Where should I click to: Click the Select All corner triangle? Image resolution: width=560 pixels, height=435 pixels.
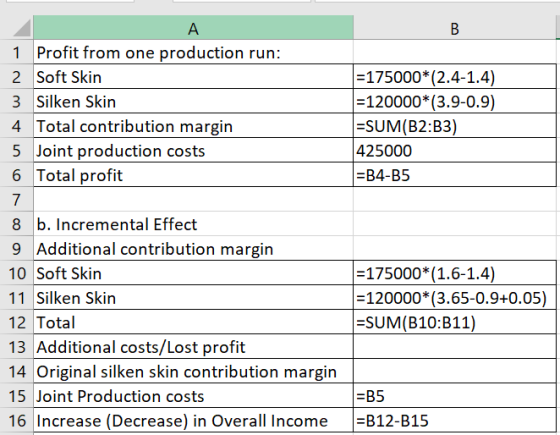[x=21, y=28]
